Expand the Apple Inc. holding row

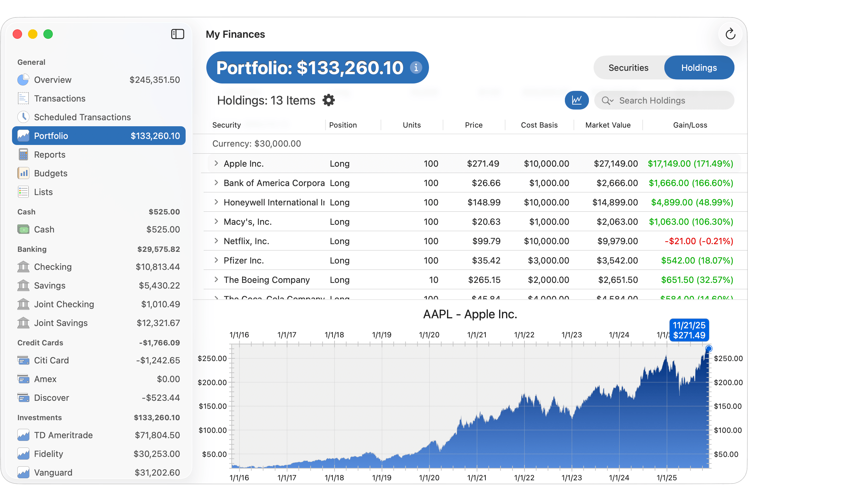point(216,163)
